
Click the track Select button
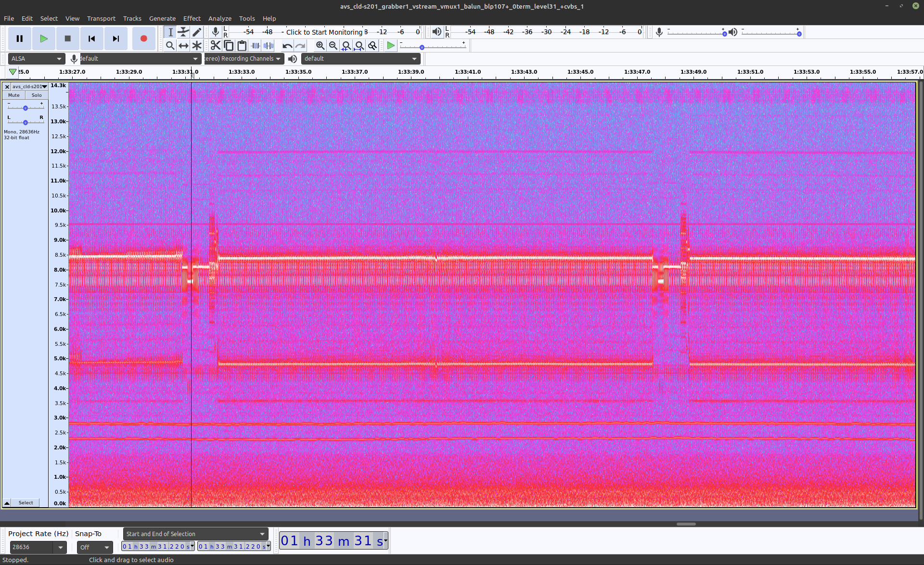(26, 503)
